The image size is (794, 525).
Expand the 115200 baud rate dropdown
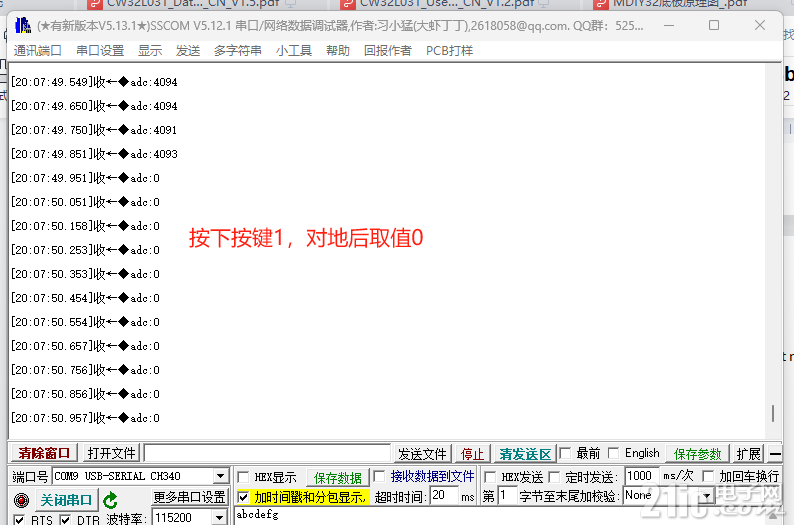point(219,517)
